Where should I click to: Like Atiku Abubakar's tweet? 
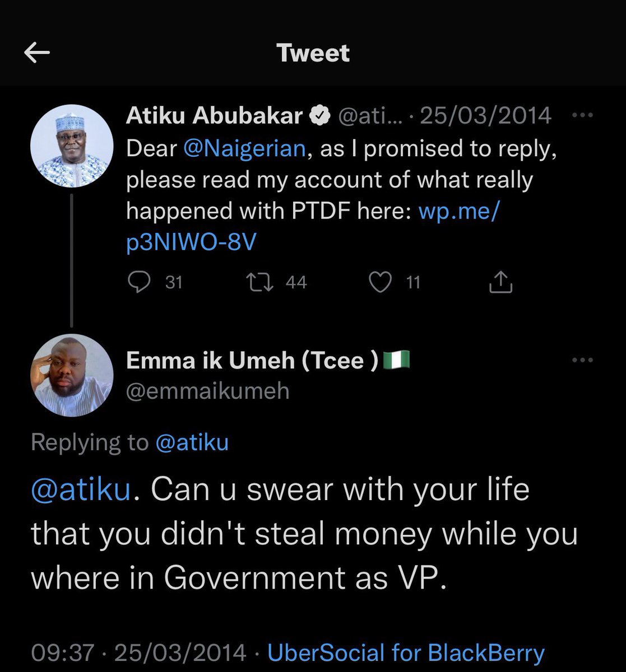point(380,282)
